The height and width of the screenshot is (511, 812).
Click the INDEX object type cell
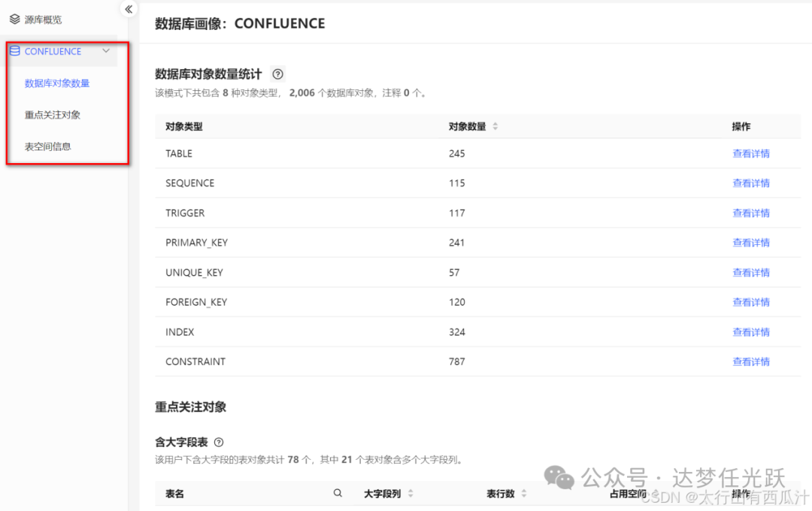pos(180,332)
